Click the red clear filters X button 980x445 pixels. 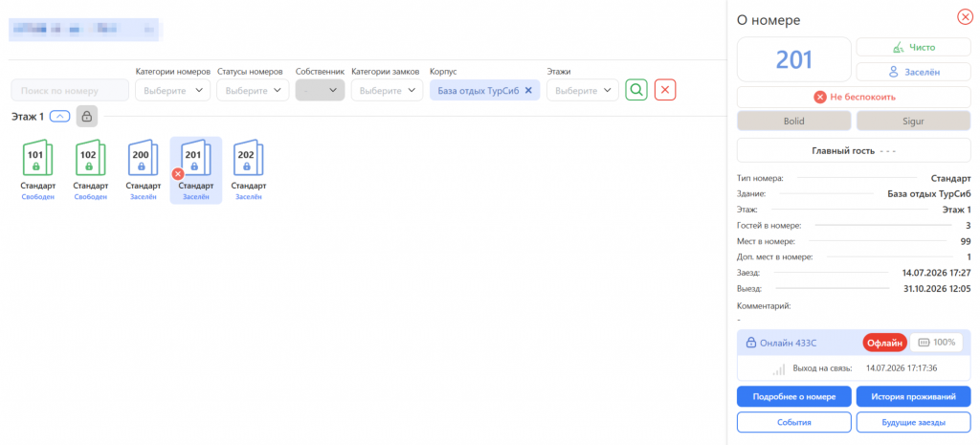coord(665,90)
